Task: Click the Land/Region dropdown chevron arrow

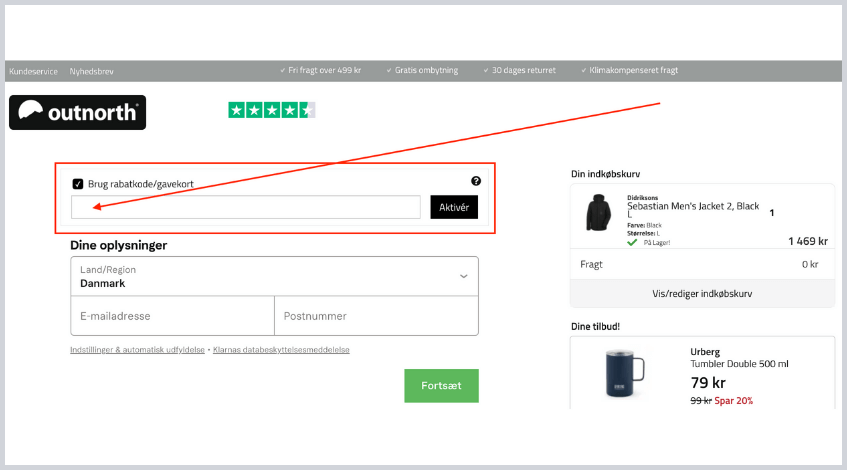Action: pyautogui.click(x=463, y=276)
